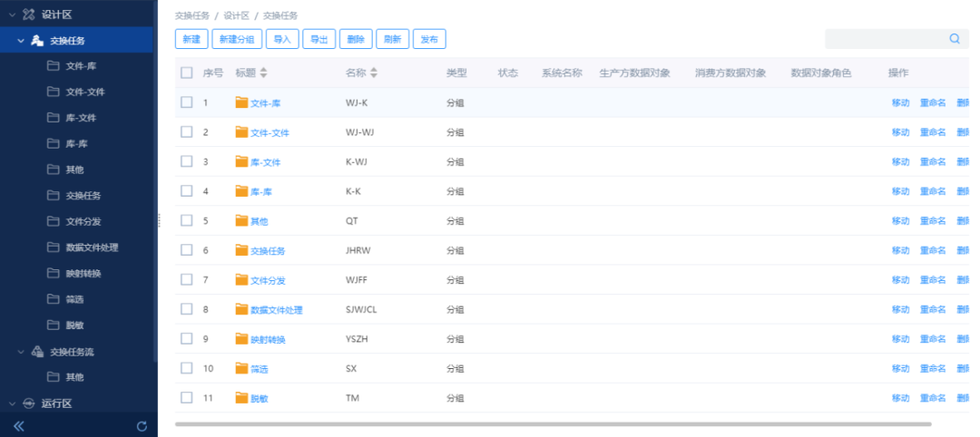980x437 pixels.
Task: Click the 新建分组 button
Action: click(x=237, y=39)
